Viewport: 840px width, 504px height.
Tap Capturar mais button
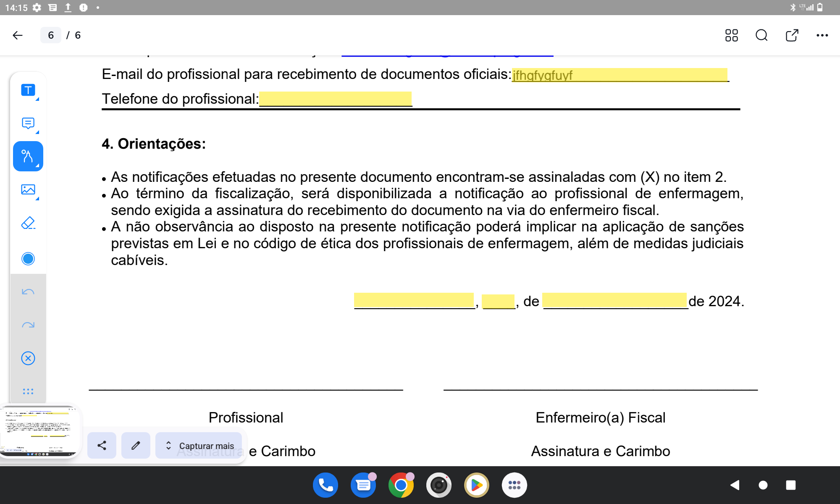[x=199, y=445]
